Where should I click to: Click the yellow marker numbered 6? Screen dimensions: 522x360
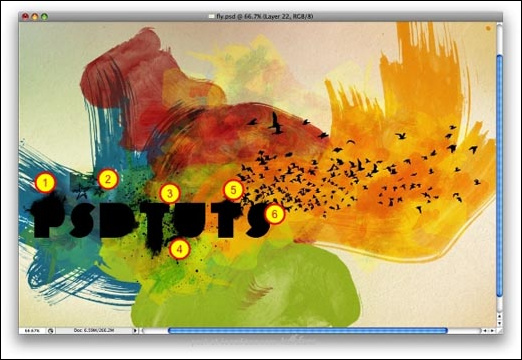(274, 214)
